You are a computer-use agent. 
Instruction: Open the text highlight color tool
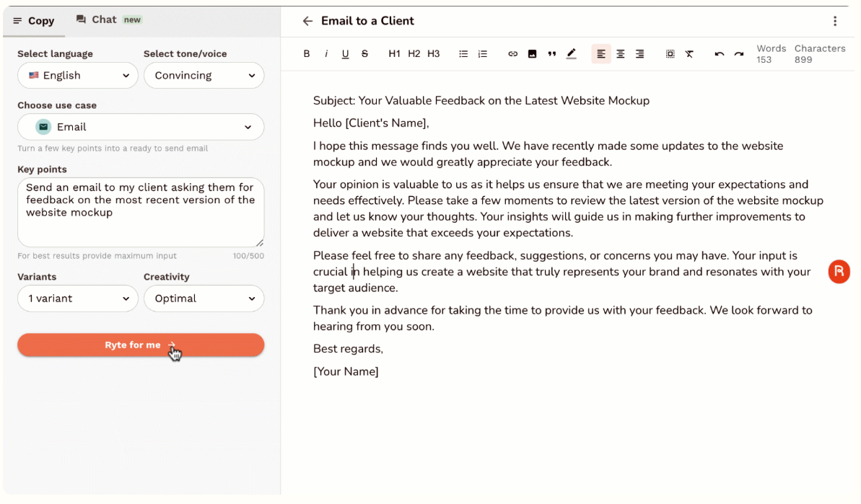(572, 54)
